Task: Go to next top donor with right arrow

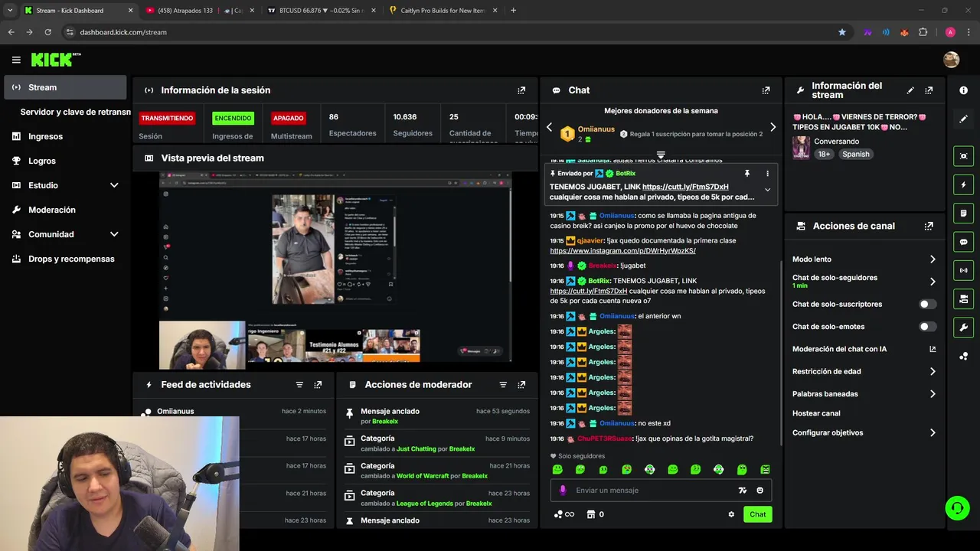Action: tap(773, 127)
